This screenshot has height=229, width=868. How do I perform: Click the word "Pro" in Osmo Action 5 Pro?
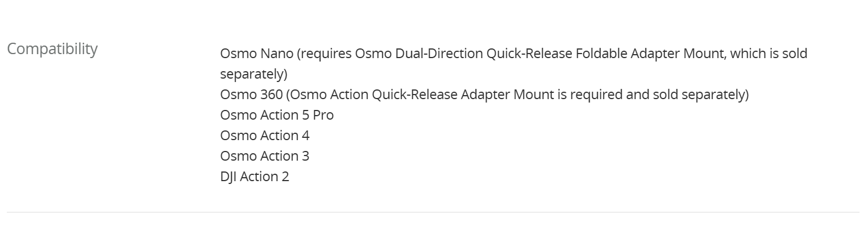(x=323, y=115)
